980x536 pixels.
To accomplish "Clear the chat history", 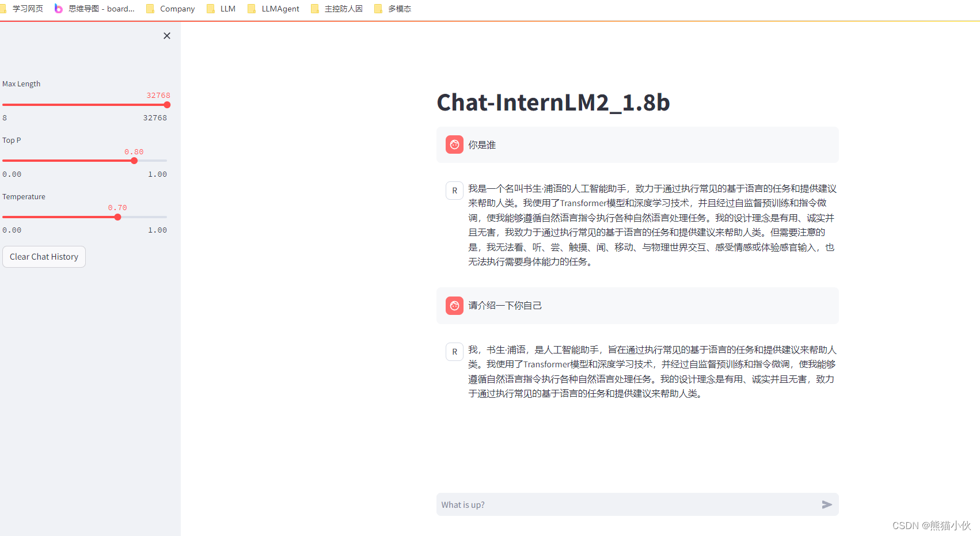I will (44, 257).
